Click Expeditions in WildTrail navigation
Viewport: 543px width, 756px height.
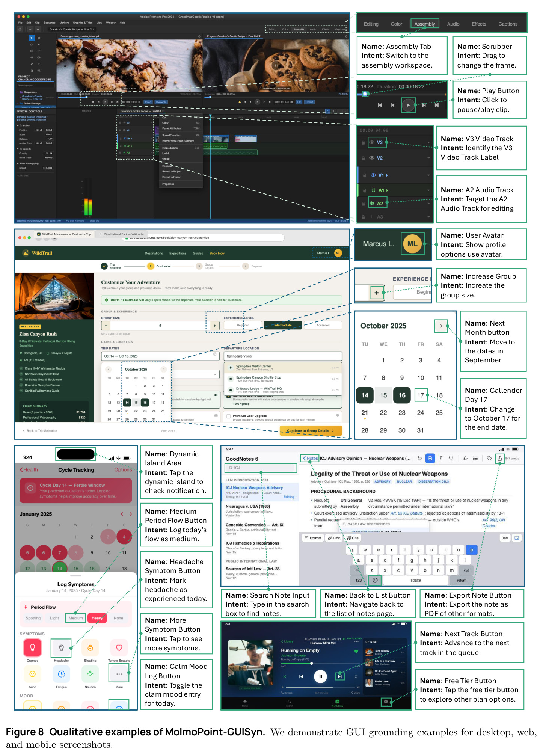point(178,253)
